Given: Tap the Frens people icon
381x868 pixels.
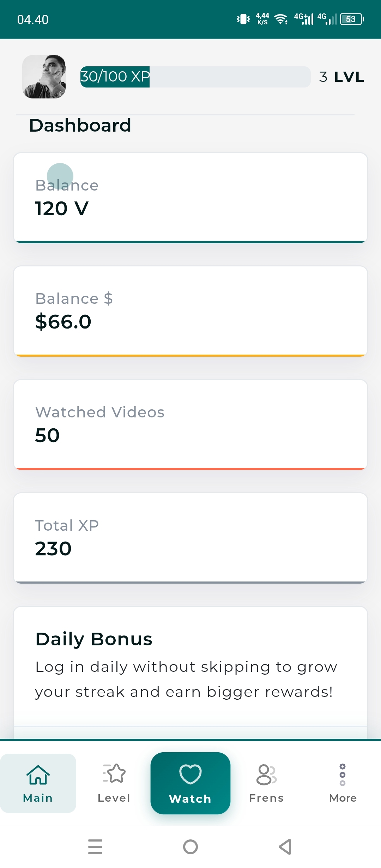Looking at the screenshot, I should coord(266,774).
